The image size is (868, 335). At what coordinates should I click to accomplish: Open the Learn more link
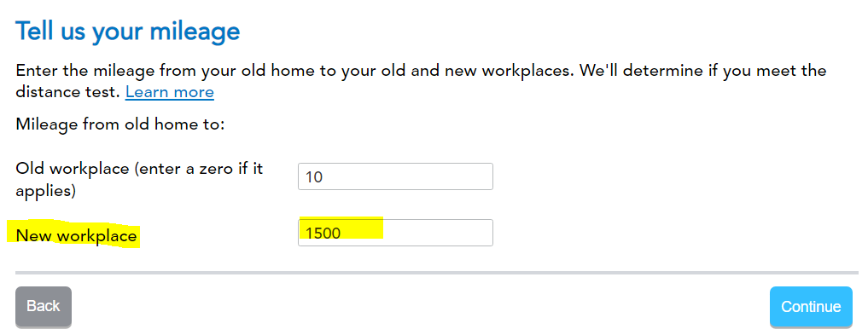pyautogui.click(x=169, y=92)
